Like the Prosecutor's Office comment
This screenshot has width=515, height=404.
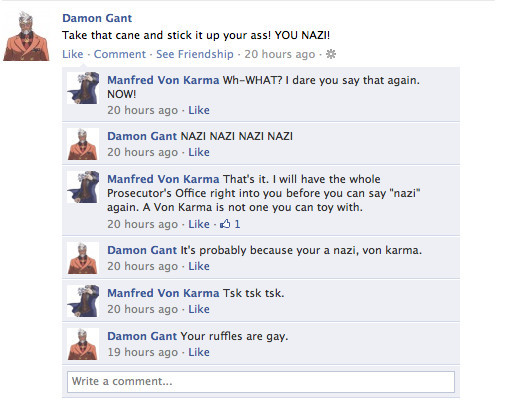199,224
